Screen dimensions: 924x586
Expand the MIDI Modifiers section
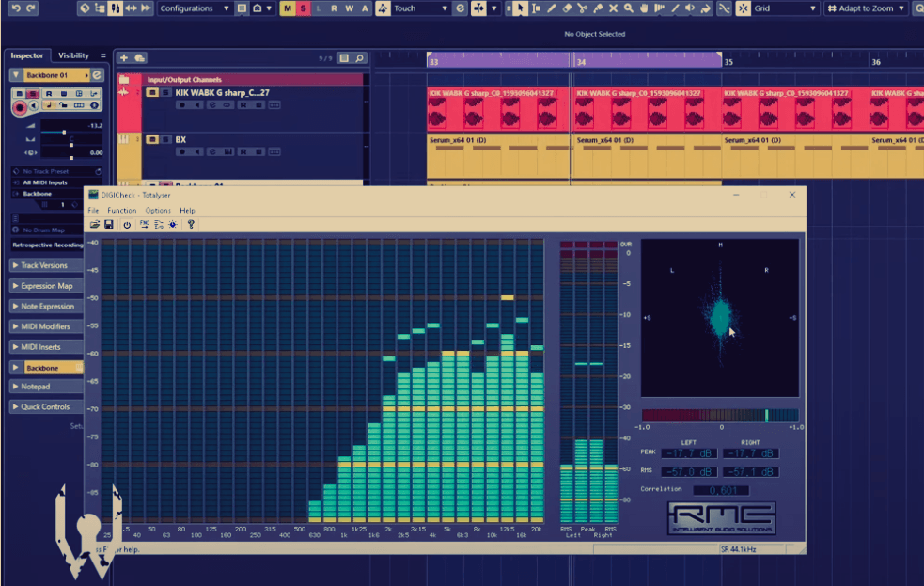(x=46, y=326)
